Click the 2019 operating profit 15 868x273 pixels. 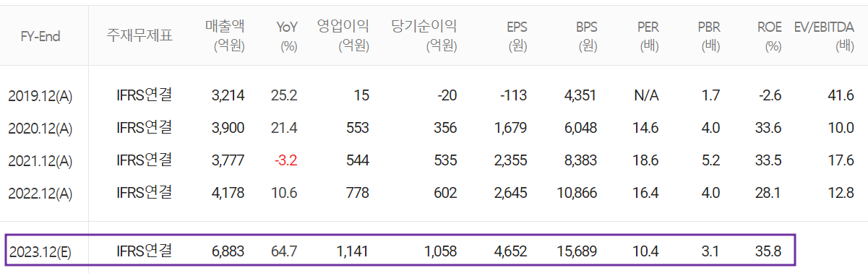[362, 95]
